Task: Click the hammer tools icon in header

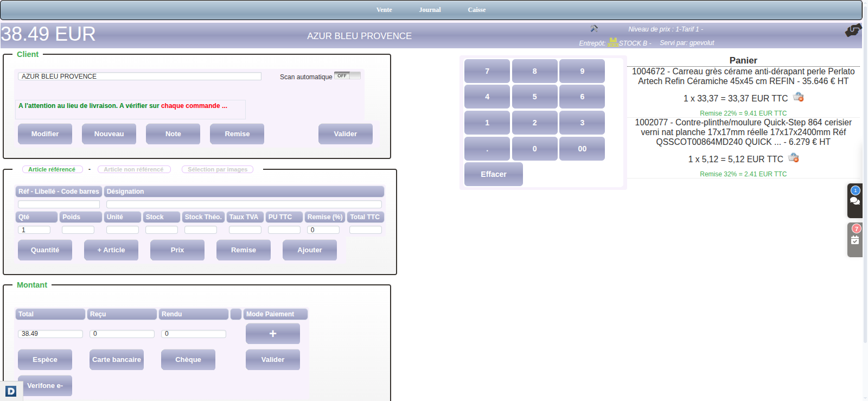Action: click(x=594, y=28)
